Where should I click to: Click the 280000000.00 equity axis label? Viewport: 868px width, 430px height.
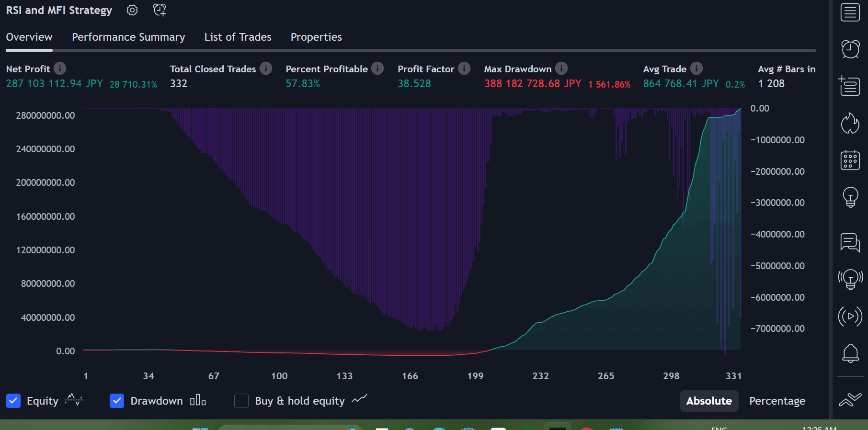tap(46, 115)
